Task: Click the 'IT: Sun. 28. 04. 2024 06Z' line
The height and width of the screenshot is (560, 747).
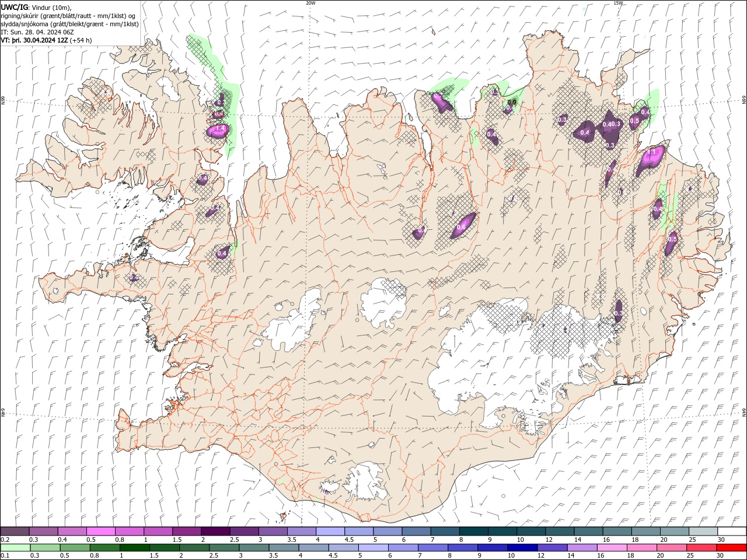Action: point(37,32)
